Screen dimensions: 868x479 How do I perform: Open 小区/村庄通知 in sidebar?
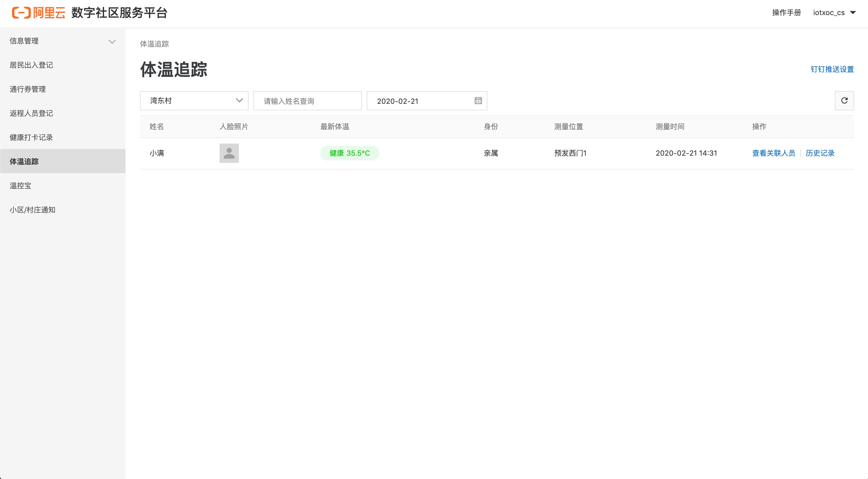pyautogui.click(x=63, y=210)
